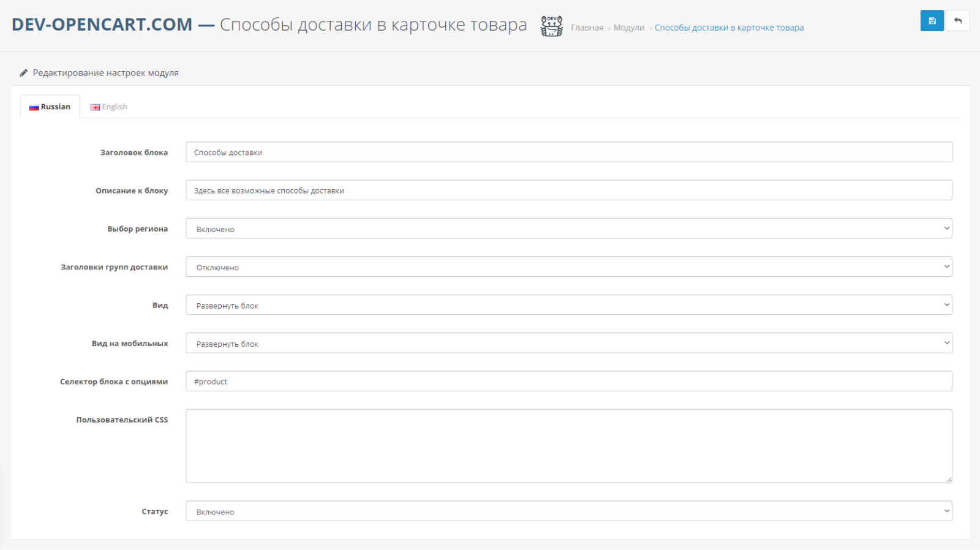Image resolution: width=980 pixels, height=550 pixels.
Task: Click the blue save button
Action: 932,21
